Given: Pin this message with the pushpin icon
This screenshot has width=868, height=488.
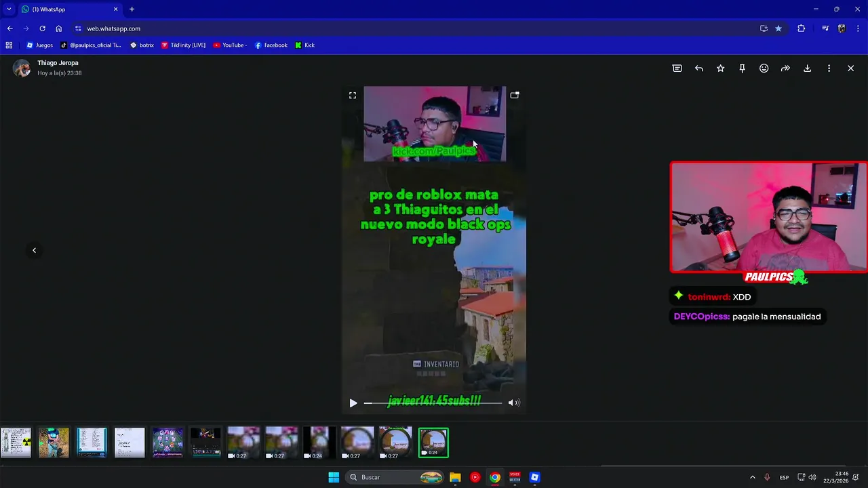Looking at the screenshot, I should 742,68.
